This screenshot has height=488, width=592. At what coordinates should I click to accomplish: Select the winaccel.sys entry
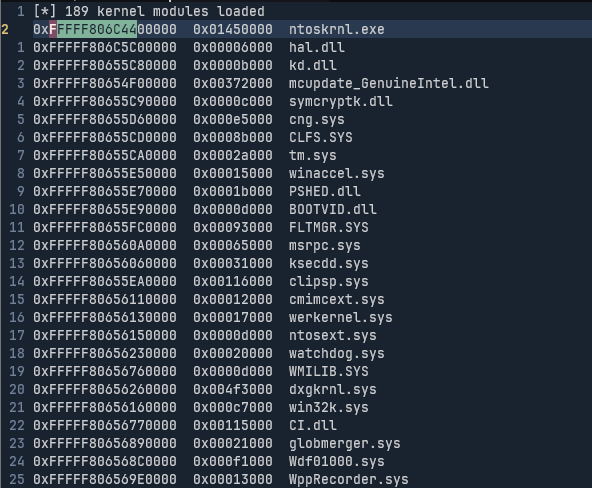(337, 173)
